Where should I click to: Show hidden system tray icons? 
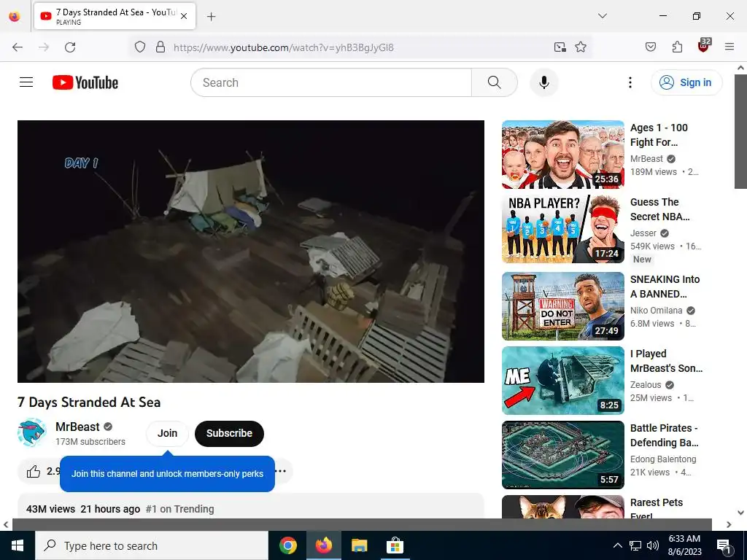tap(617, 545)
